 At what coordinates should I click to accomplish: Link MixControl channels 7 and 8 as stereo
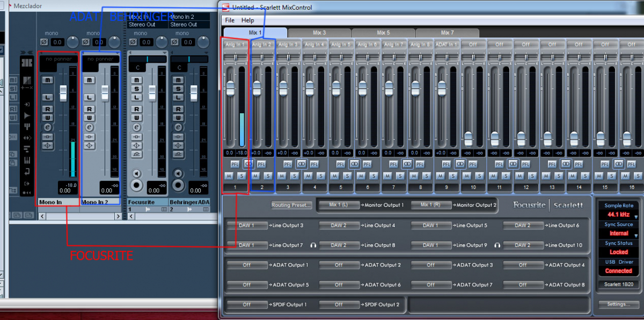click(x=407, y=164)
